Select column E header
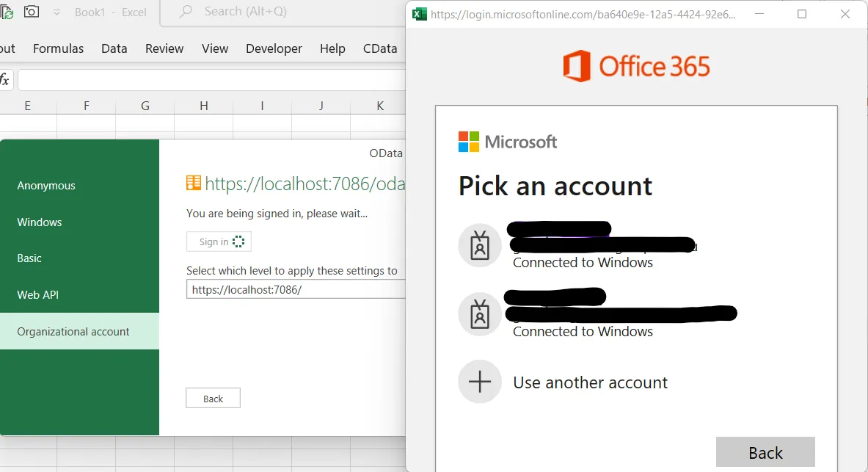The image size is (868, 472). point(28,106)
